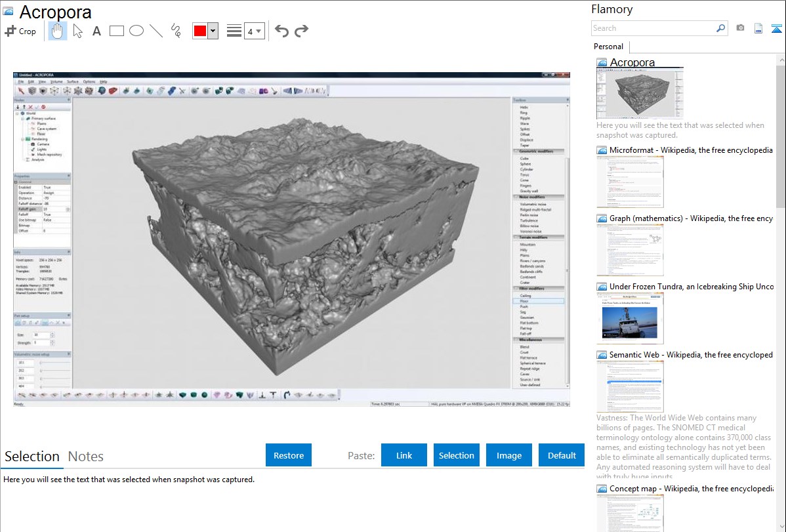The width and height of the screenshot is (786, 532).
Task: Activate the hand pan tool
Action: click(58, 31)
